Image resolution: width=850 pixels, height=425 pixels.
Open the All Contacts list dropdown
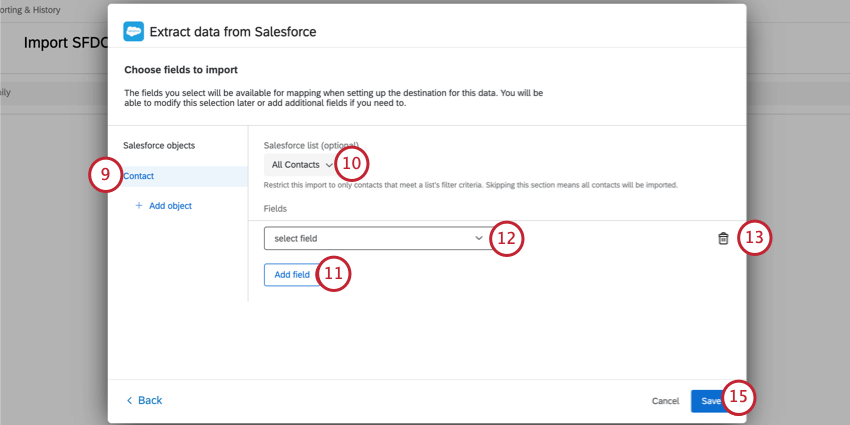pyautogui.click(x=300, y=164)
